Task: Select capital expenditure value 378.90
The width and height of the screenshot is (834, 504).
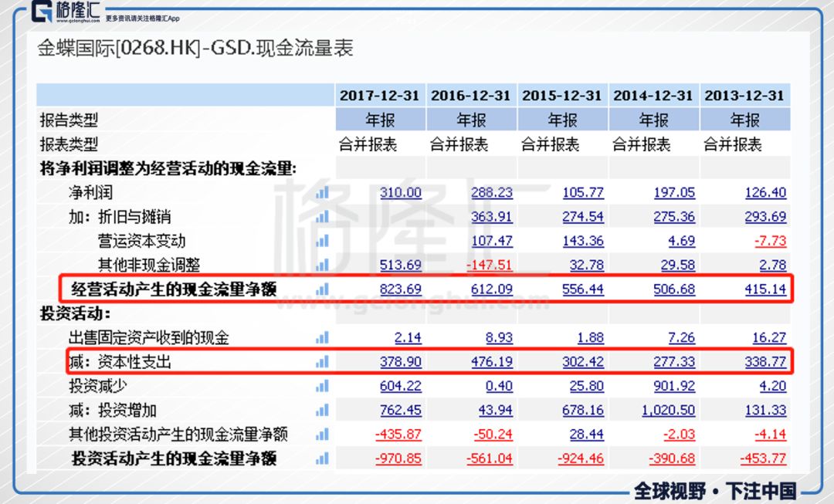Action: (401, 361)
